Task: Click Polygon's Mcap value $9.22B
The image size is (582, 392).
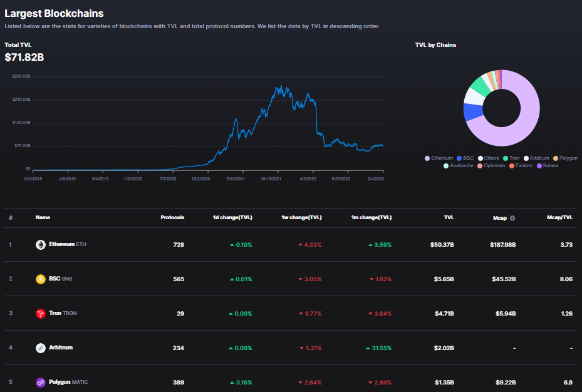Action: point(506,383)
